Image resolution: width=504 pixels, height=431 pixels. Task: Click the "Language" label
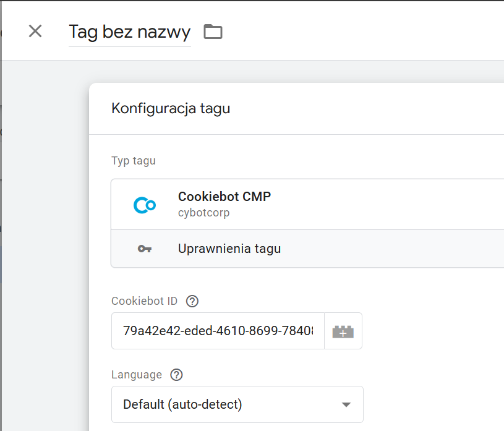click(137, 375)
